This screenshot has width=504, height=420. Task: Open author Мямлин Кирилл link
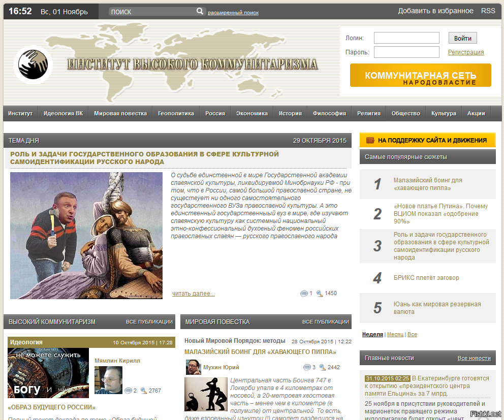[x=117, y=361]
